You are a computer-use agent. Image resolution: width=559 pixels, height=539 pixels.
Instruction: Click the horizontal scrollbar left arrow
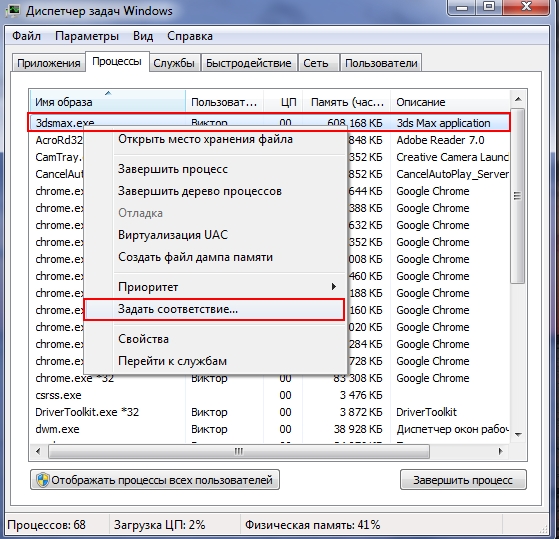click(x=38, y=451)
